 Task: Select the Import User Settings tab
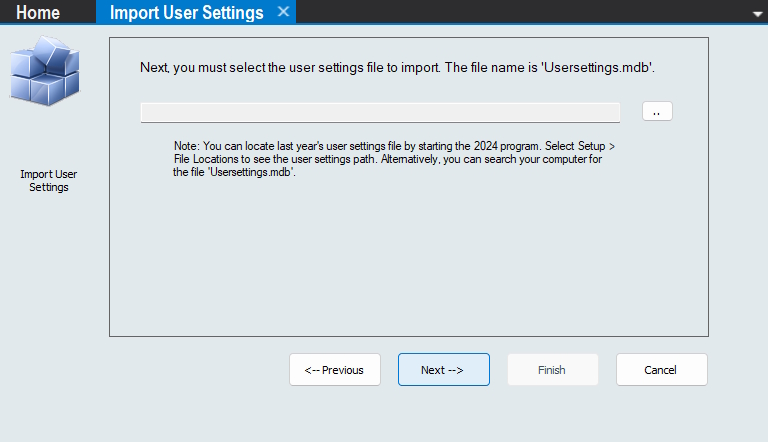pyautogui.click(x=186, y=12)
